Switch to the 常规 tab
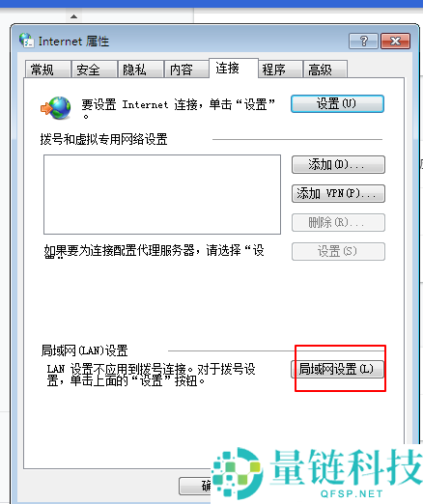423x504 pixels. coord(47,70)
